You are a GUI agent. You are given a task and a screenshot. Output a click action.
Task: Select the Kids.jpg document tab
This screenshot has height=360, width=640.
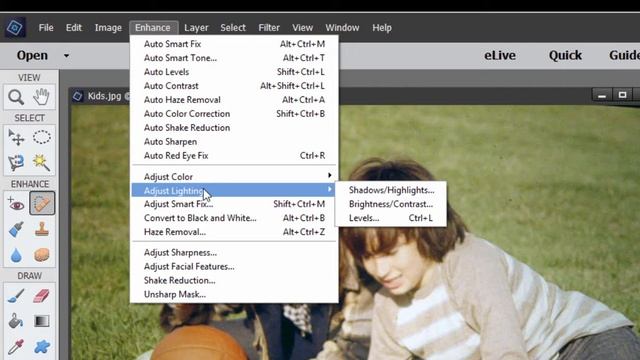pyautogui.click(x=104, y=96)
